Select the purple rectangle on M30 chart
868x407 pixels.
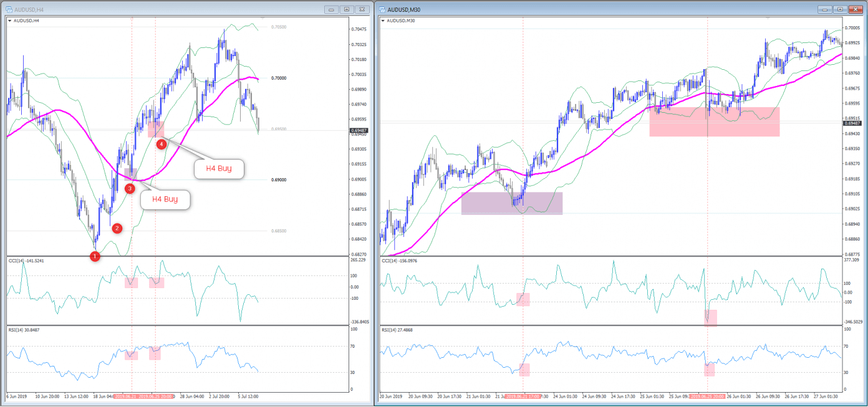coord(511,203)
